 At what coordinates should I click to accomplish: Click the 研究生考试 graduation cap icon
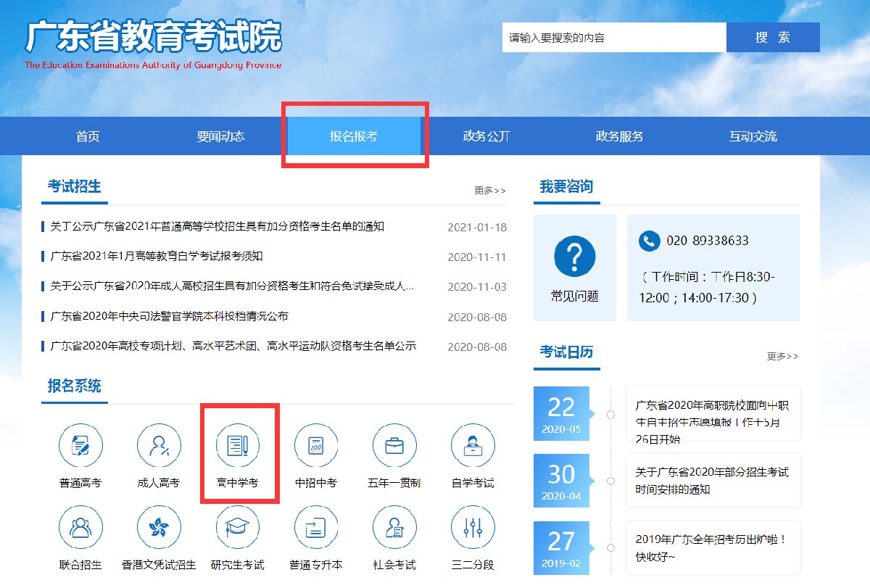tap(237, 528)
